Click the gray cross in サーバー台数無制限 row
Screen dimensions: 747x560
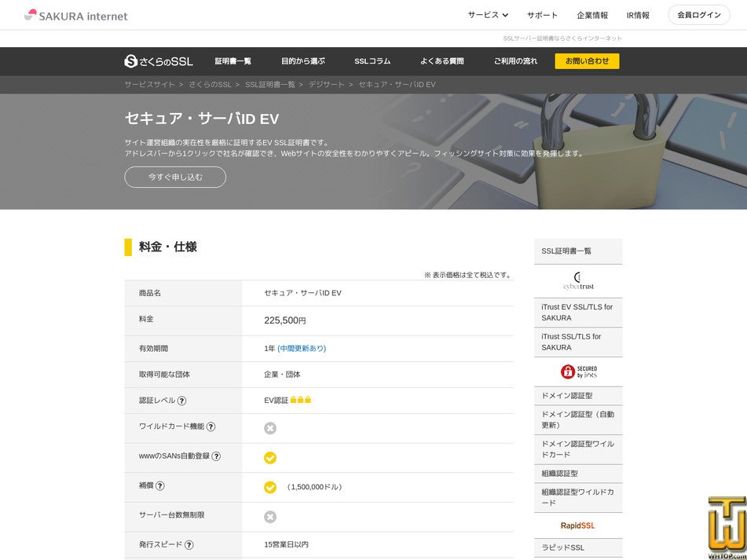[x=270, y=517]
